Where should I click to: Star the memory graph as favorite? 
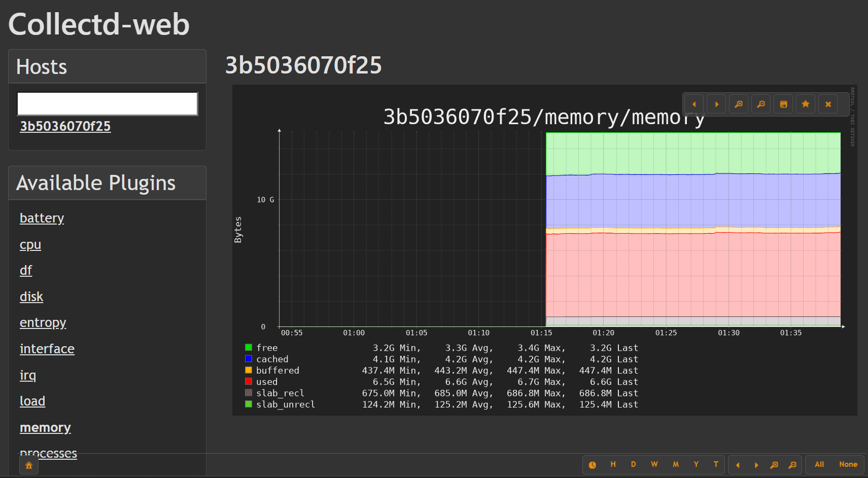point(806,104)
